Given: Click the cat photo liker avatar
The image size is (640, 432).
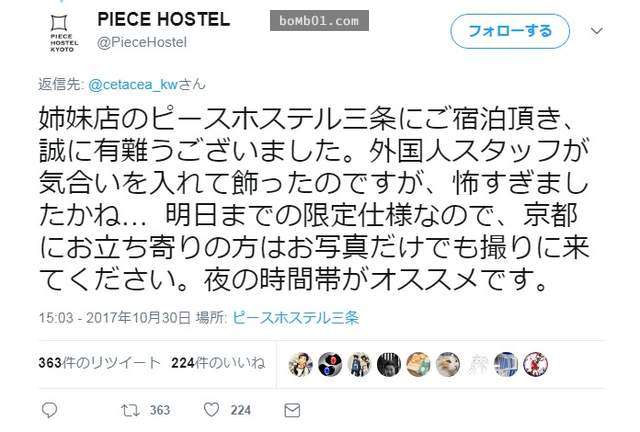Looking at the screenshot, I should click(x=447, y=364).
